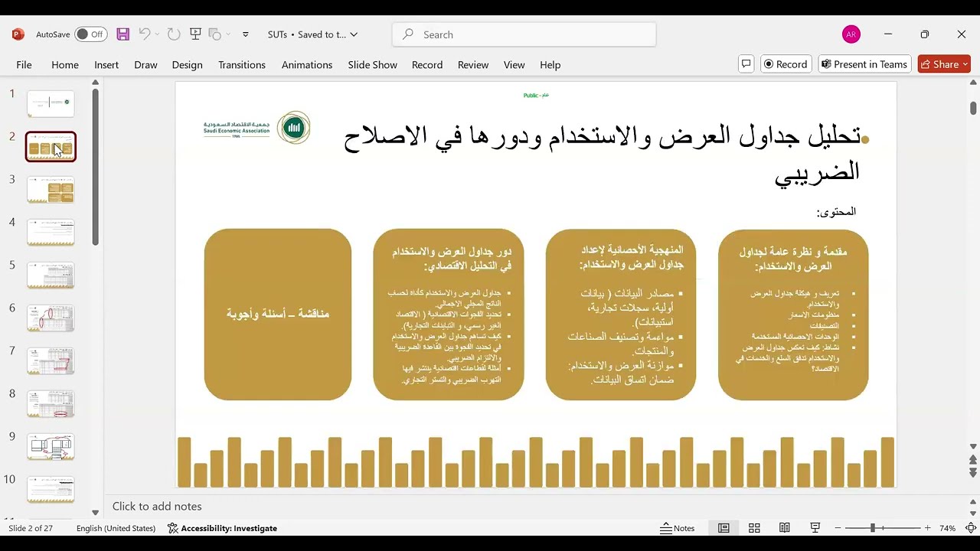Select slide 3 thumbnail

[x=51, y=189]
